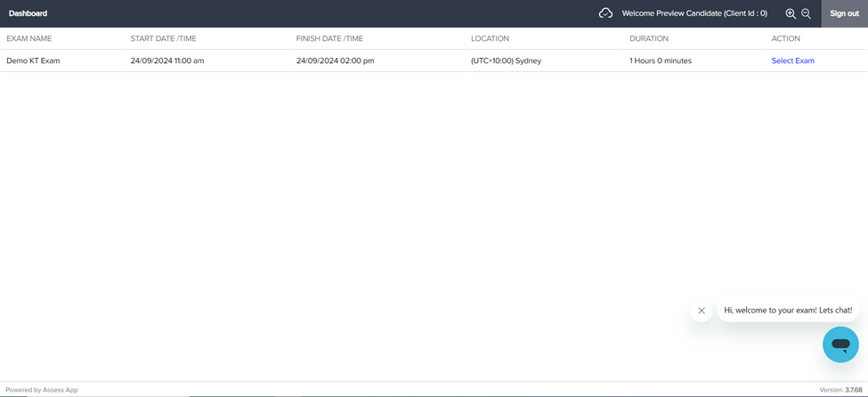This screenshot has height=397, width=868.
Task: Click the Start Date/Time column header
Action: 163,39
